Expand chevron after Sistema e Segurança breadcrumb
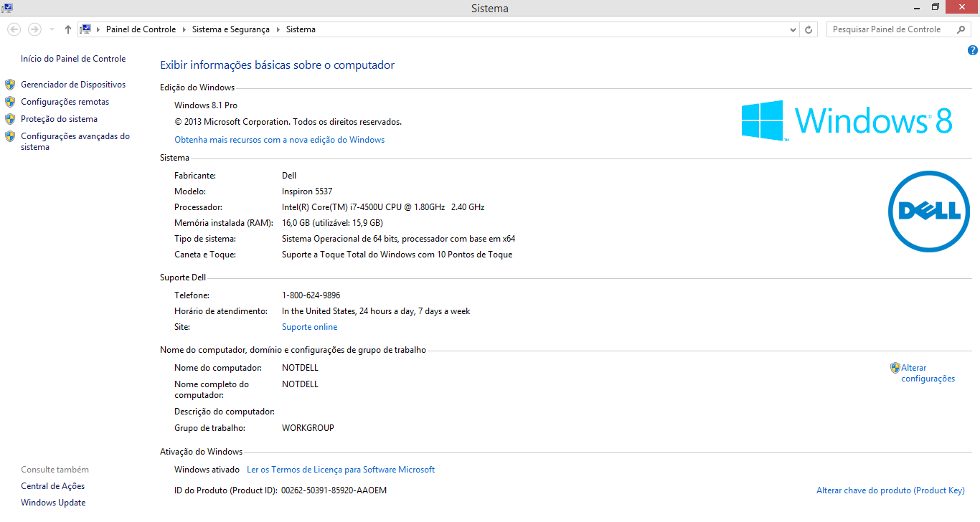980x522 pixels. coord(278,29)
